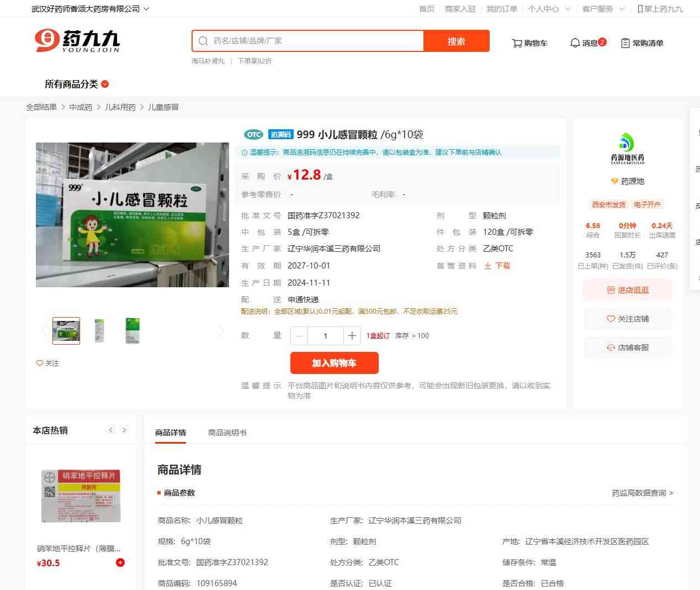Open the 常购清单 list

click(x=642, y=43)
